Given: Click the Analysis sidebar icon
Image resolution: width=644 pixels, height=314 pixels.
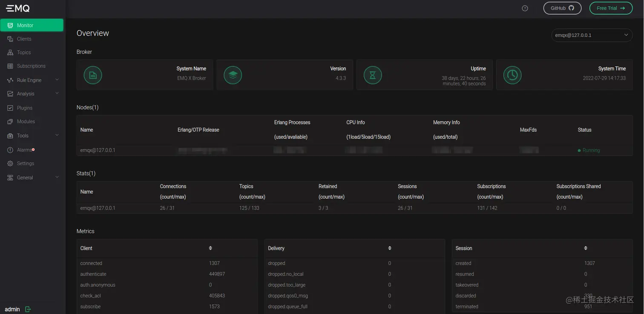Looking at the screenshot, I should [x=10, y=94].
